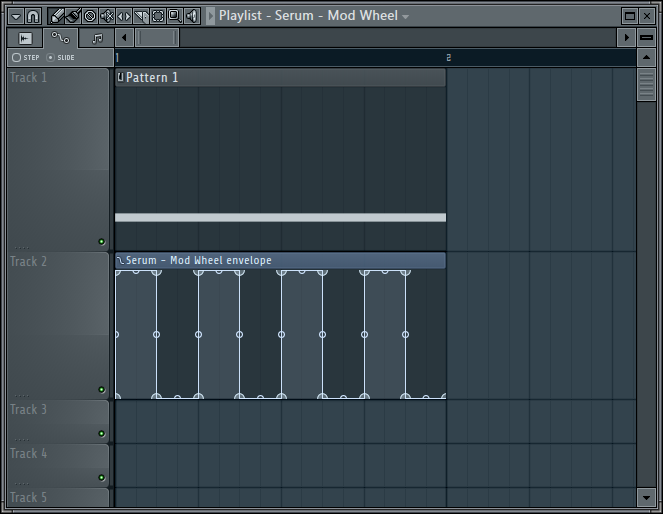Maximize the Playlist window
The height and width of the screenshot is (514, 663).
[630, 16]
